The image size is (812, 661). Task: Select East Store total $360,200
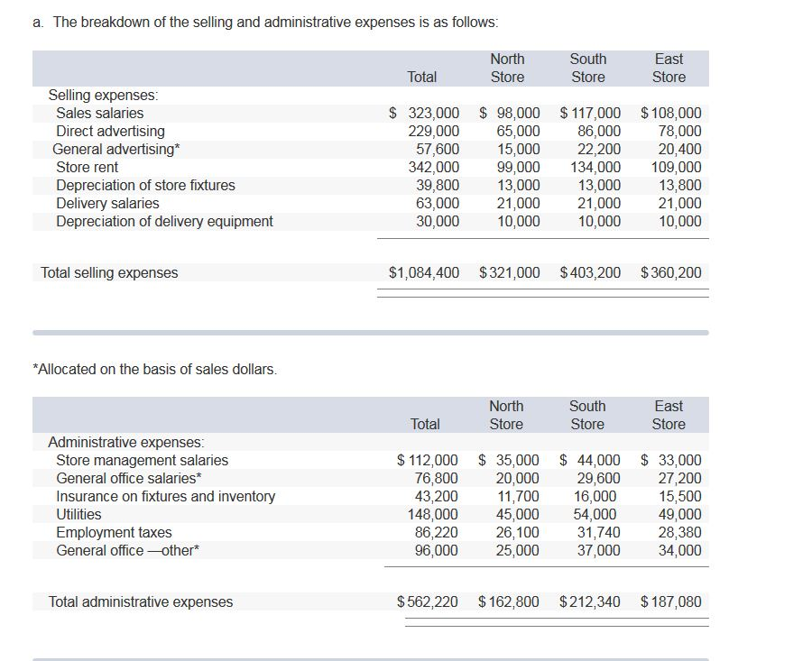click(670, 272)
